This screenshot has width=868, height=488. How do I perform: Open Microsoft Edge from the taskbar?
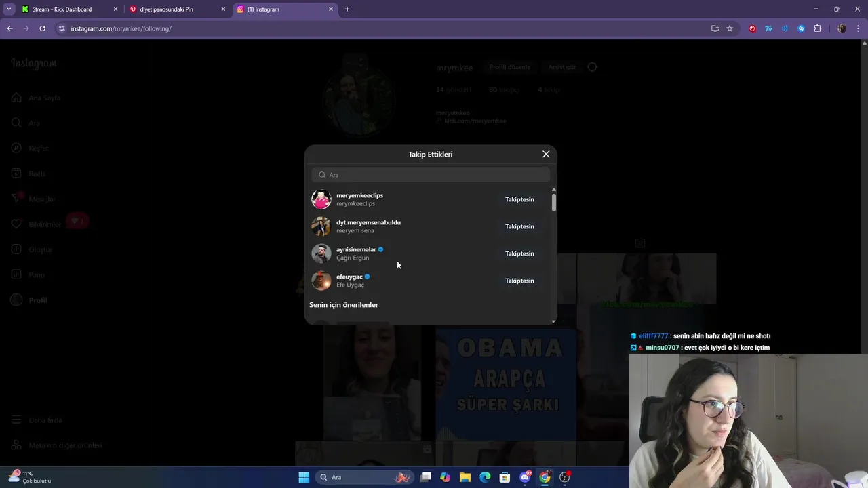click(x=485, y=477)
